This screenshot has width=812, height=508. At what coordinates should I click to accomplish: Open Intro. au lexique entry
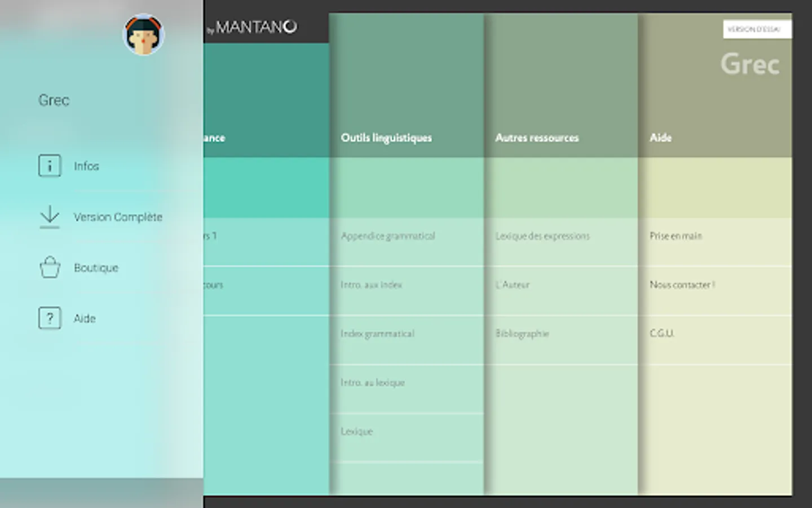[x=373, y=383]
